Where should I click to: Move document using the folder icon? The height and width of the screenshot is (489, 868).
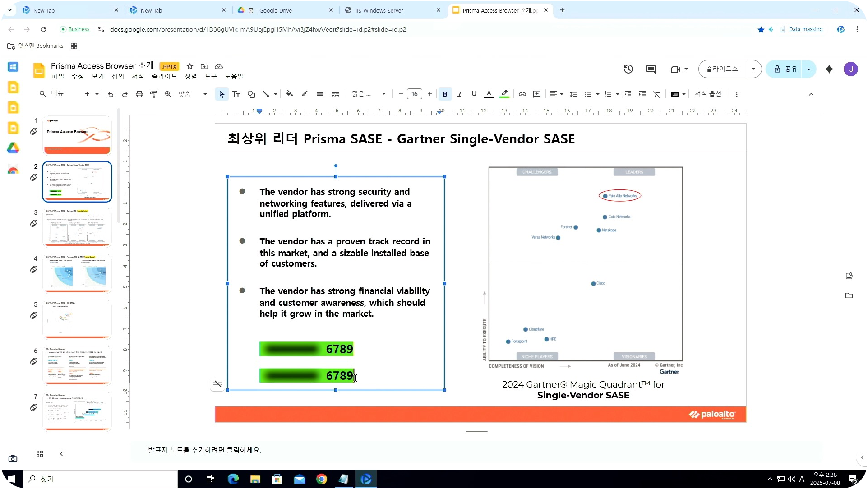[x=204, y=66]
